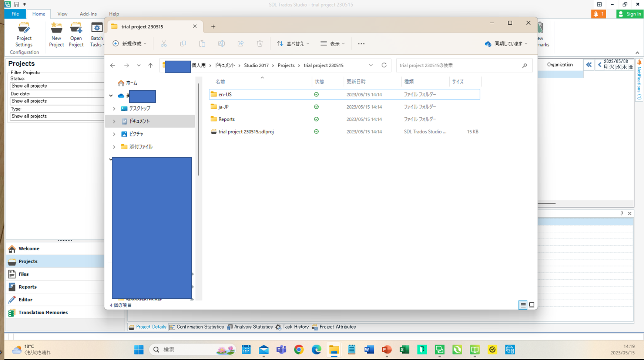The image size is (644, 360).
Task: Select trial project 230515.sdlproj file
Action: pyautogui.click(x=344, y=132)
